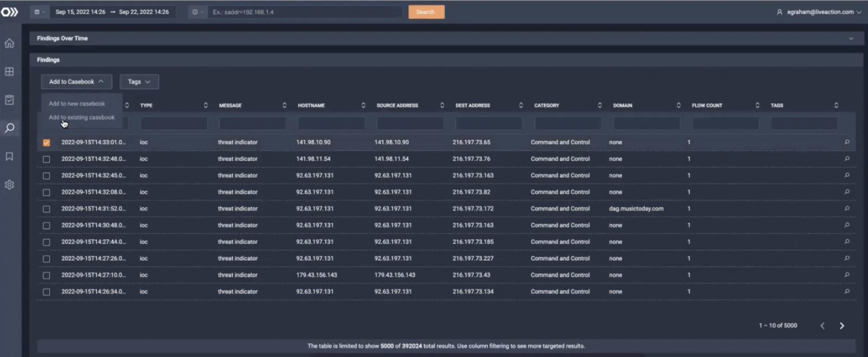Click the TYPE column filter box
Screen dimensions: 868x357
tap(174, 124)
